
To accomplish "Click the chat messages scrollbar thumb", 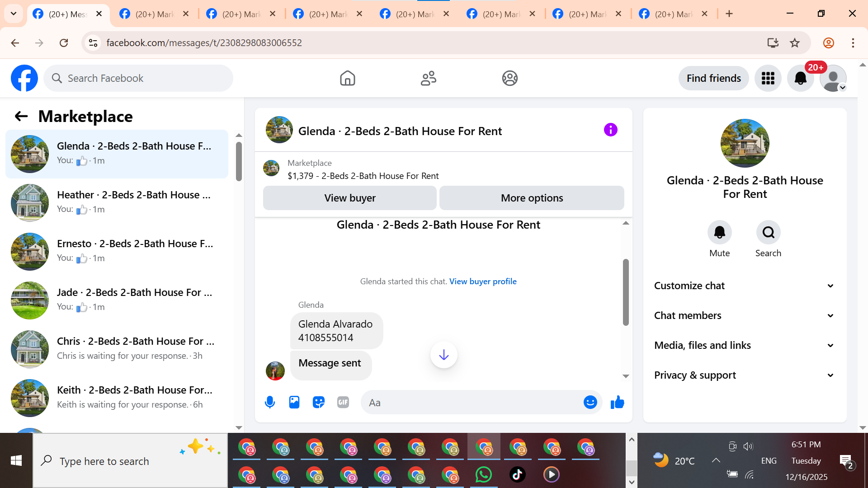I will [x=626, y=292].
